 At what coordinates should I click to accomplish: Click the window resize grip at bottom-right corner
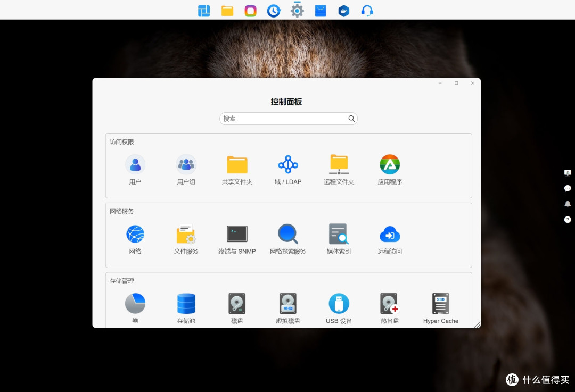[x=477, y=324]
